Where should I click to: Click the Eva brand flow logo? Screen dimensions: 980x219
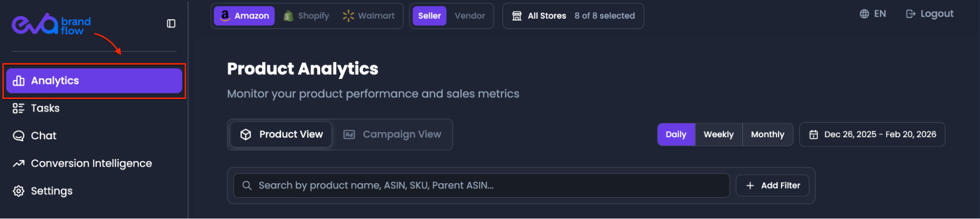[x=51, y=24]
